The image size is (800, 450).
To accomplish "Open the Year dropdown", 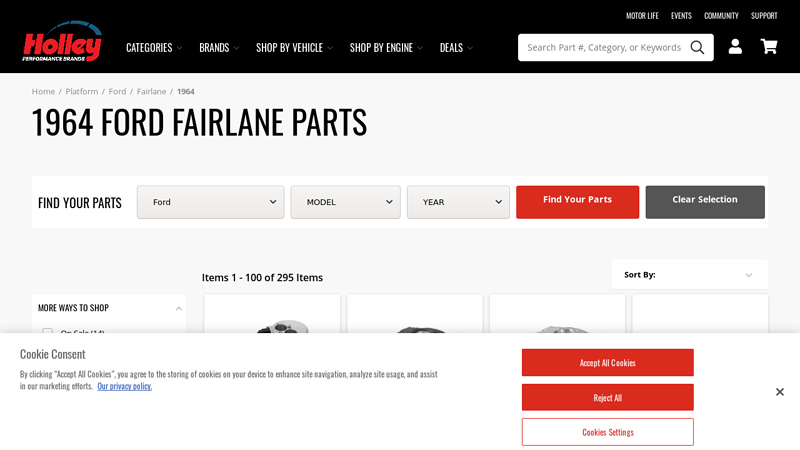I will click(458, 202).
